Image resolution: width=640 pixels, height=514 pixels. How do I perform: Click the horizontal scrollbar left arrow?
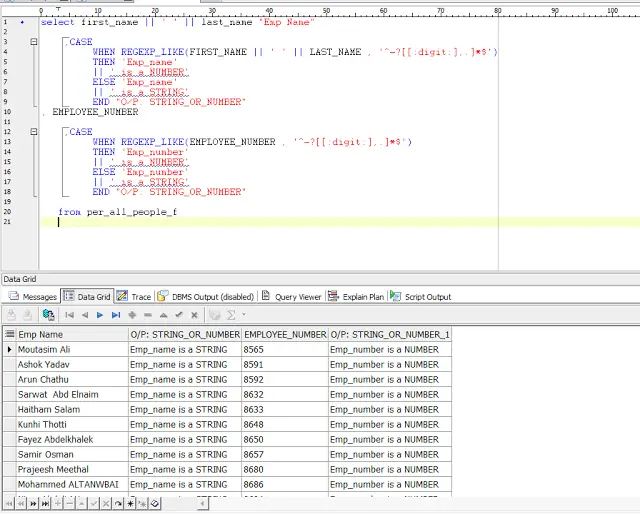[x=202, y=503]
